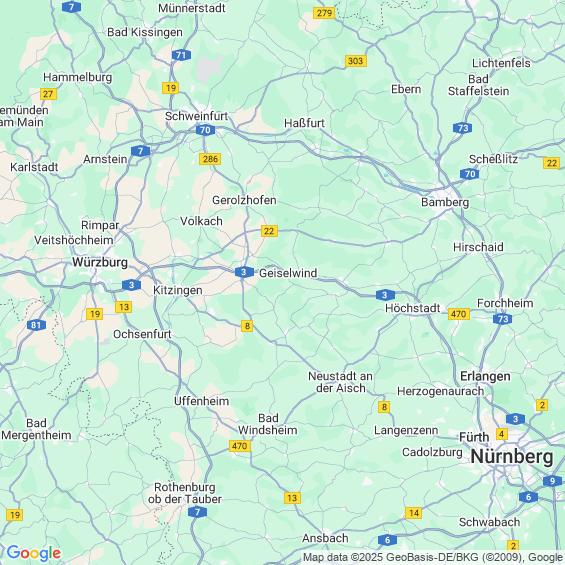Select the Schweinfurt label

(x=196, y=116)
